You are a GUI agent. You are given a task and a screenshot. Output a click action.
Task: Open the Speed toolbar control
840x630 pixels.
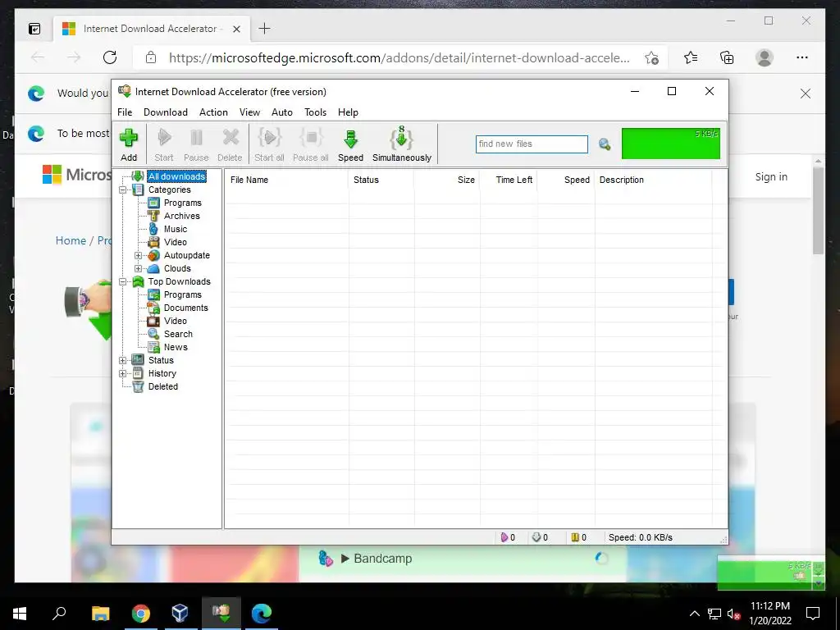click(x=350, y=144)
